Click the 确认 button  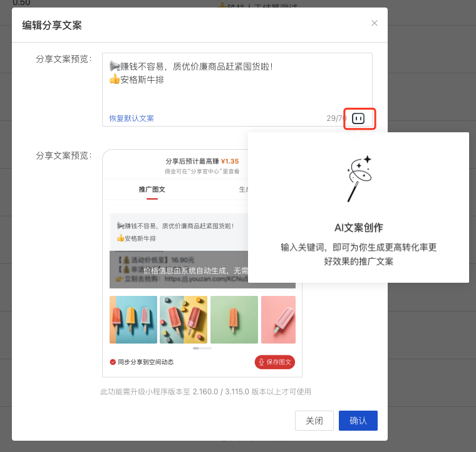(x=358, y=421)
